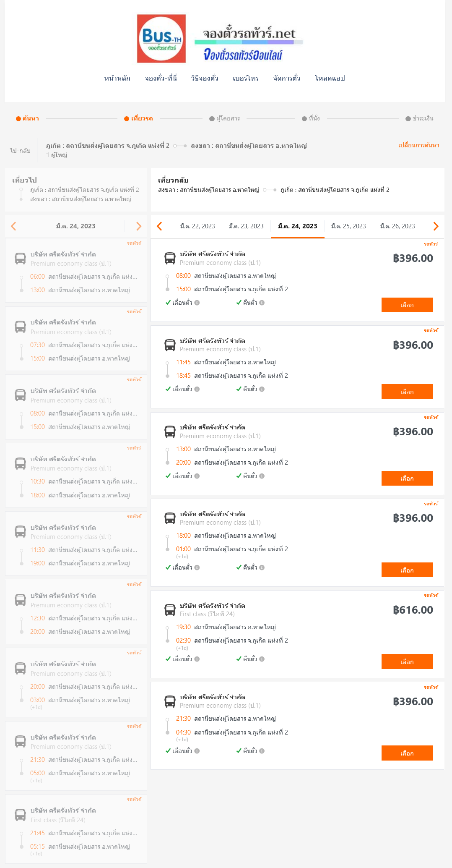Click bus icon of 11:45 return trip
Screen dimensions: 452x868
(x=170, y=345)
